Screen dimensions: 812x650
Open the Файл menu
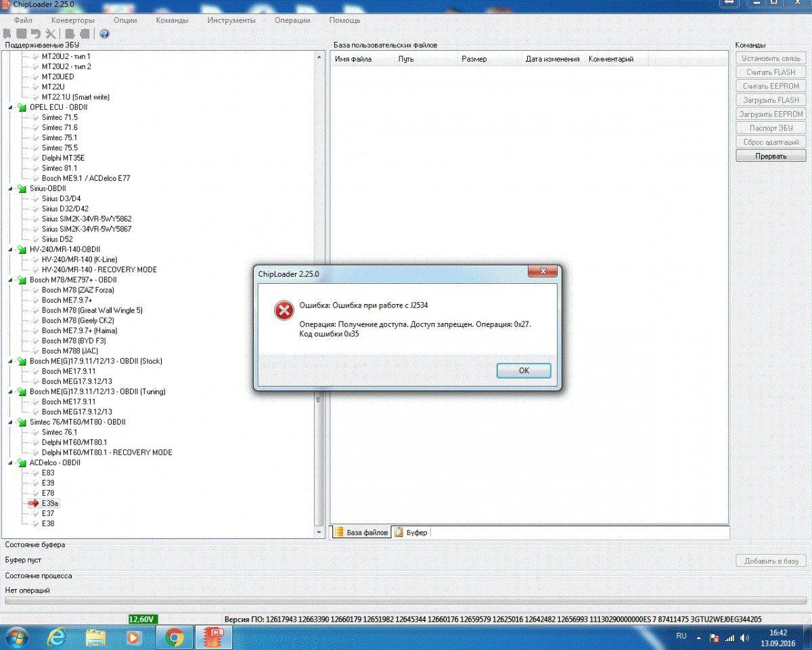click(x=23, y=20)
